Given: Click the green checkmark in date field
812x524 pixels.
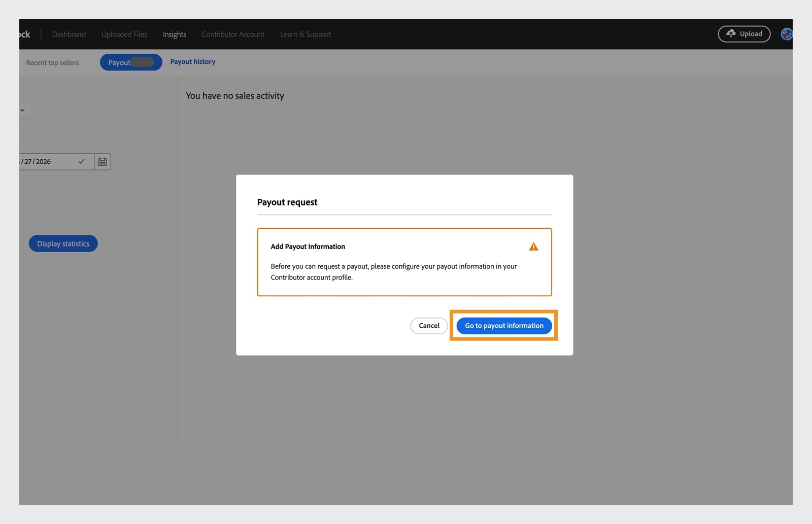Looking at the screenshot, I should pyautogui.click(x=81, y=162).
